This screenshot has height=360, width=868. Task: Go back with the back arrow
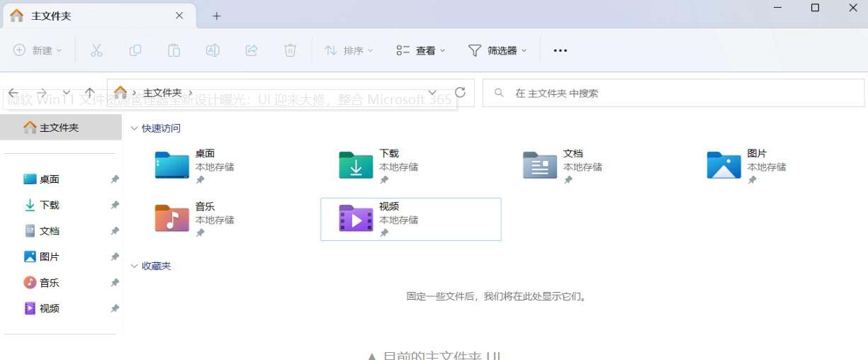[13, 93]
